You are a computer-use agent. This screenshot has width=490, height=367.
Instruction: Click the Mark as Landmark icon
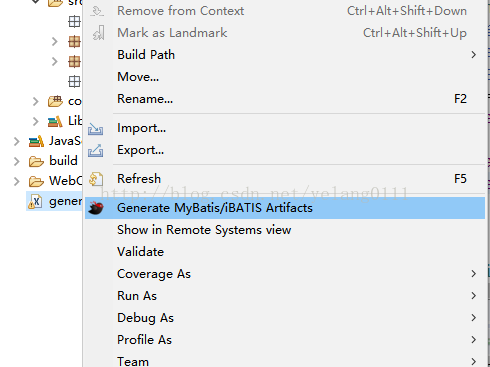(x=99, y=33)
